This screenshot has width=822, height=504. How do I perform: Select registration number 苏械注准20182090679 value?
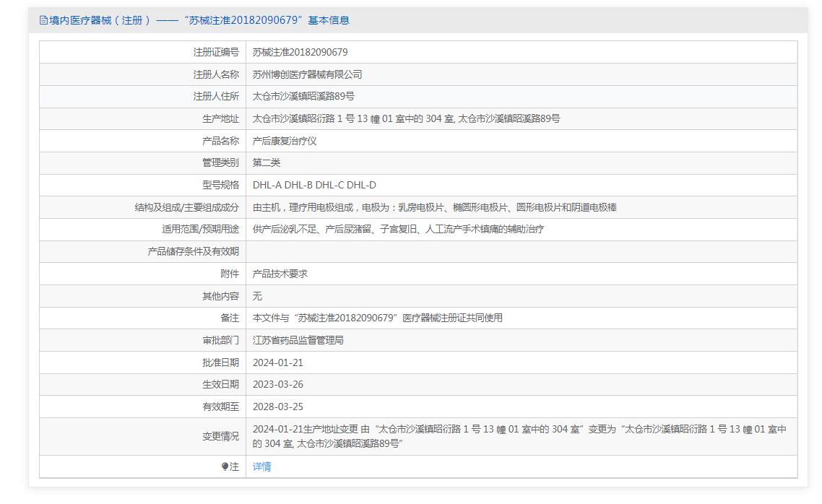[x=300, y=52]
